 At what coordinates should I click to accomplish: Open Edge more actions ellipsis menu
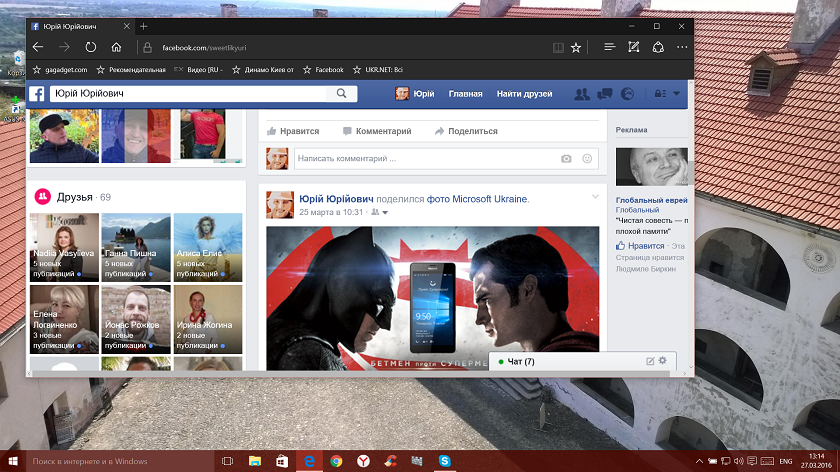tap(682, 47)
